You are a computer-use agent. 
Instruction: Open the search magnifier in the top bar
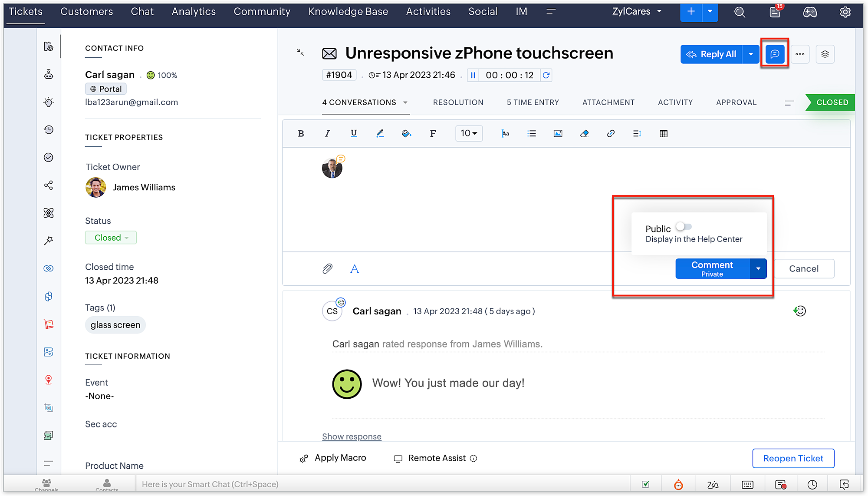[x=740, y=12]
